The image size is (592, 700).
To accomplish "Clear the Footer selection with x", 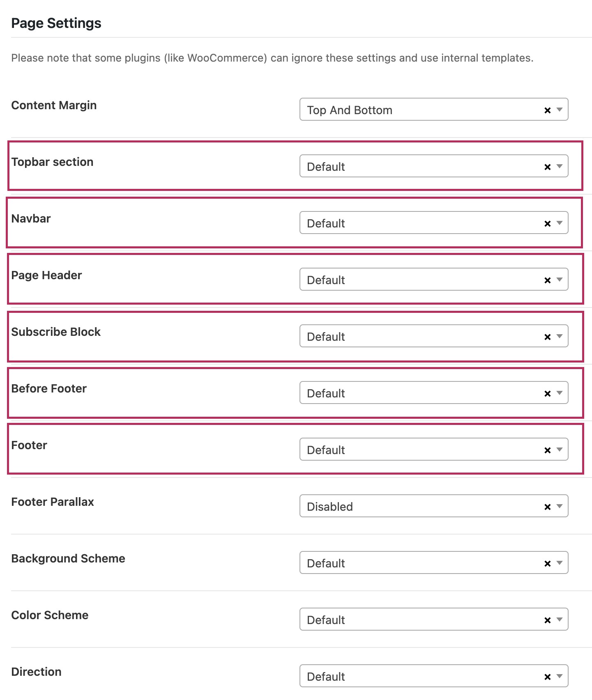I will [x=547, y=450].
